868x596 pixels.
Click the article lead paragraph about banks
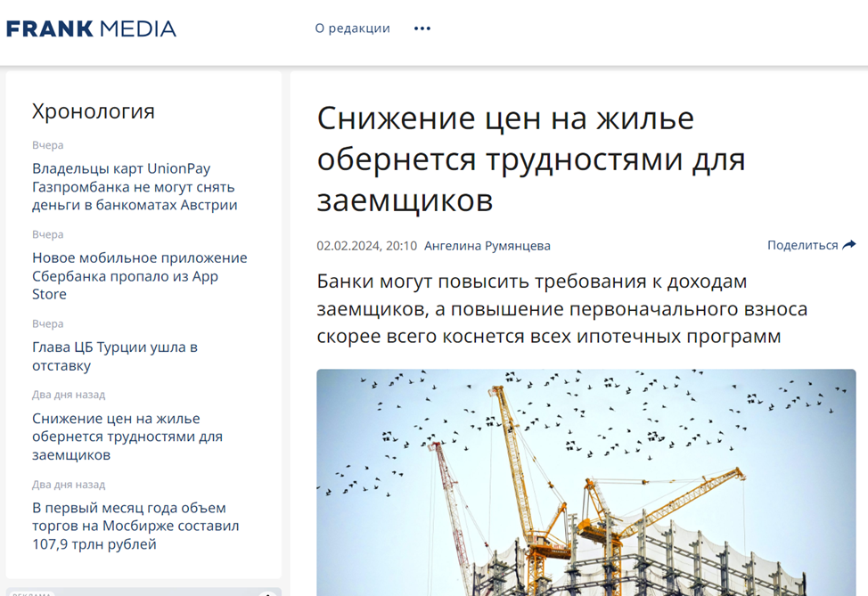[561, 309]
